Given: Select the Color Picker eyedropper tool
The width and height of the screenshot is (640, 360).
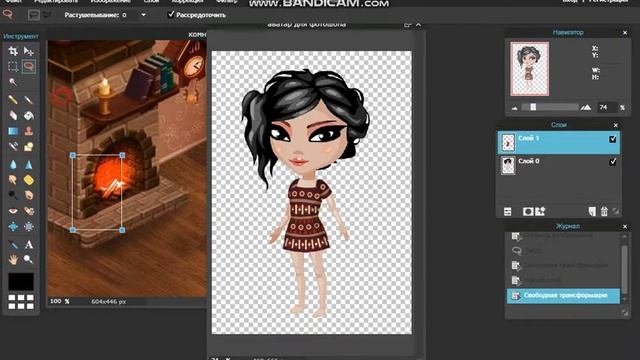Looking at the screenshot, I should click(13, 244).
